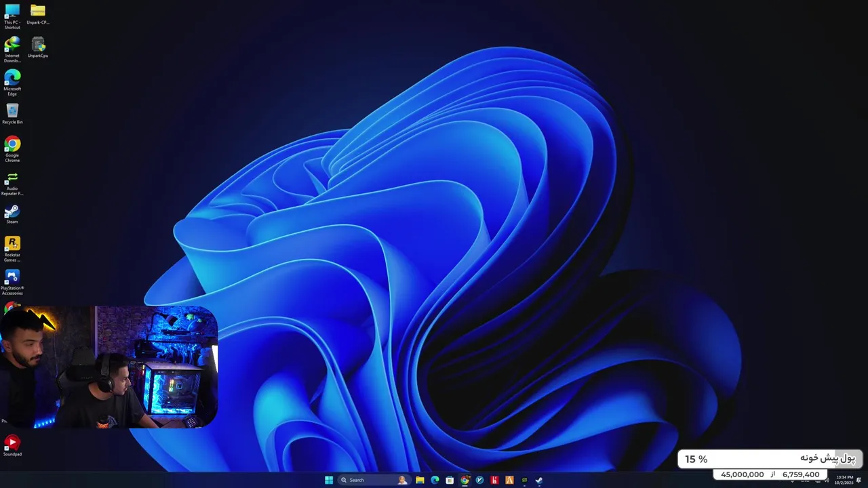Image resolution: width=868 pixels, height=488 pixels.
Task: Click the پول پیش خونه goal title
Action: pyautogui.click(x=827, y=459)
